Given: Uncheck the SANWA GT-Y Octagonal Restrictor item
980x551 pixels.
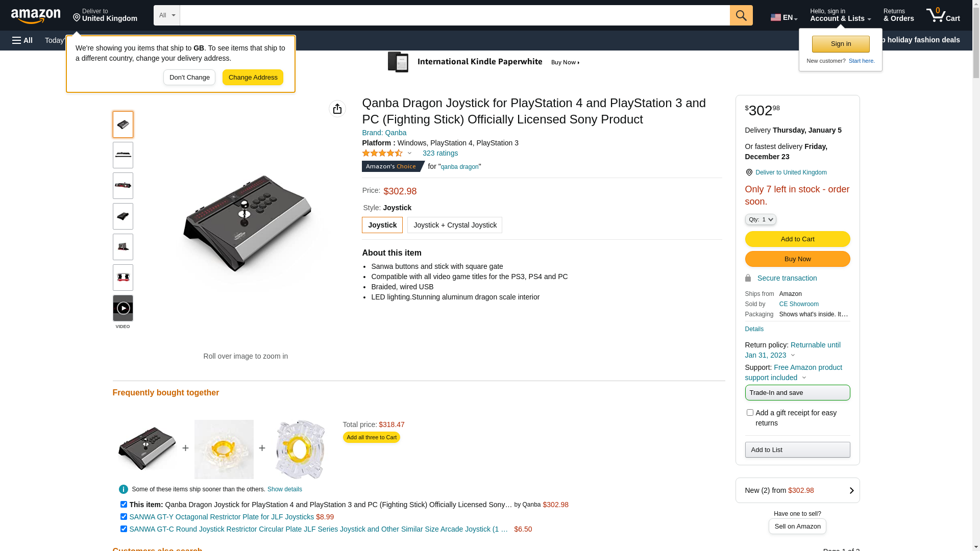Looking at the screenshot, I should point(124,517).
